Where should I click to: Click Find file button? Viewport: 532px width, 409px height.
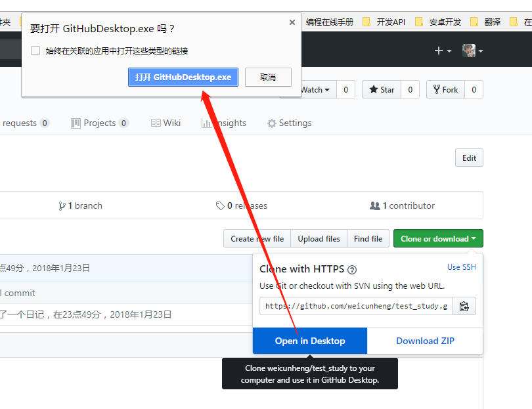368,239
